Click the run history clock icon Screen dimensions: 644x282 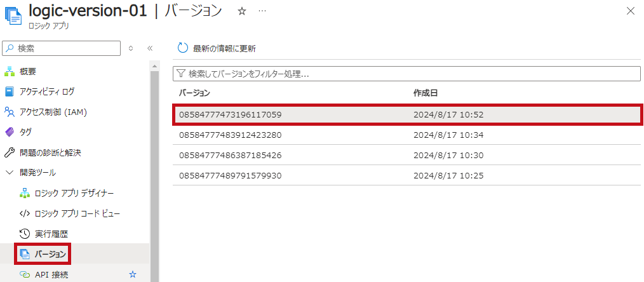pos(25,234)
